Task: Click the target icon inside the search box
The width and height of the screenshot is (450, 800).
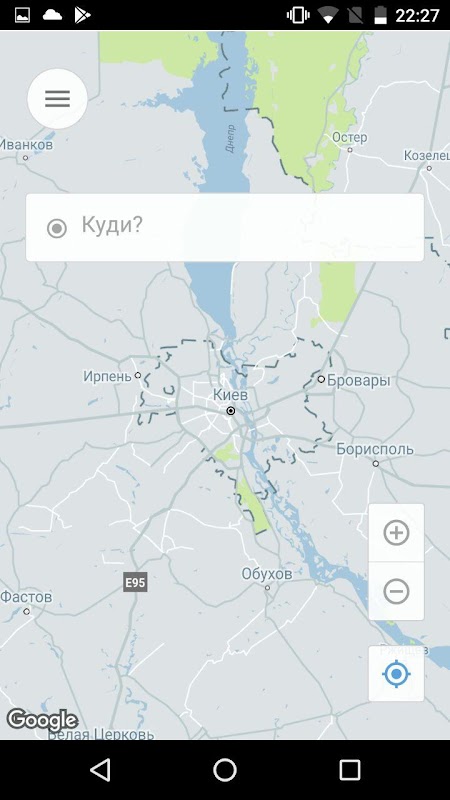Action: click(57, 228)
